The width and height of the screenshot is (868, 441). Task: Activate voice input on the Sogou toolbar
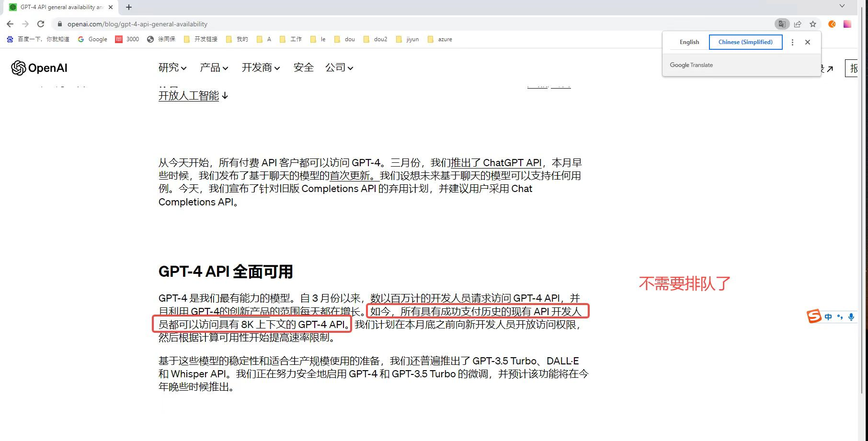tap(851, 317)
